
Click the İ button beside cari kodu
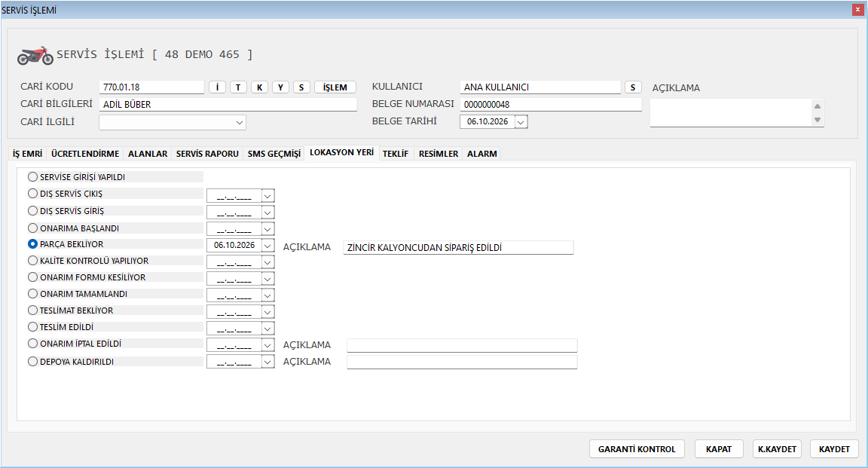[217, 87]
